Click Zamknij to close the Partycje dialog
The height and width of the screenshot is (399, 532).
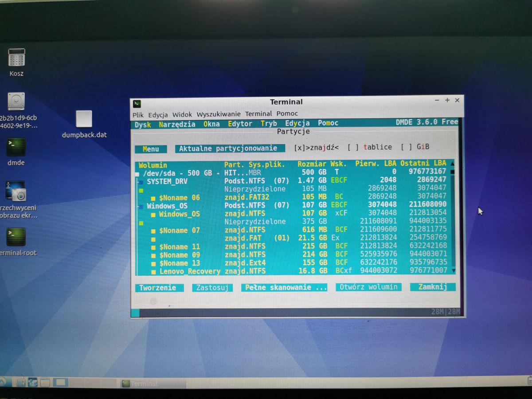[x=432, y=287]
